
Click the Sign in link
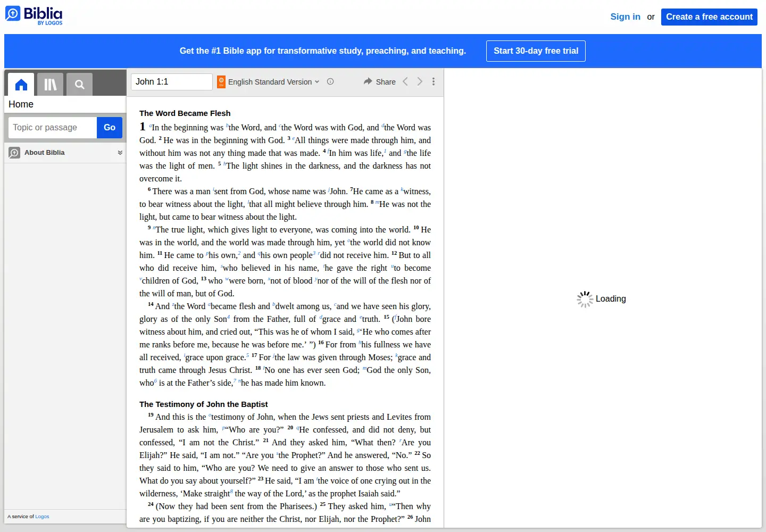625,16
